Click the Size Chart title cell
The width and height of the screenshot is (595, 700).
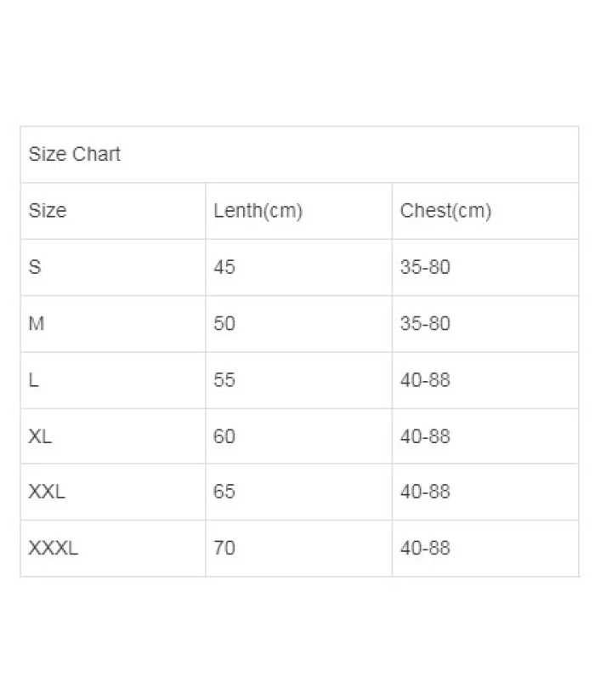click(x=75, y=155)
